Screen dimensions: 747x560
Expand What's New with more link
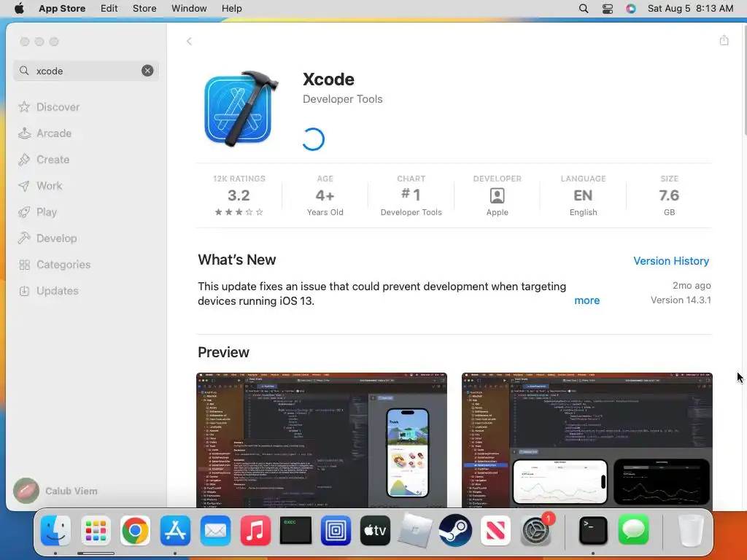pyautogui.click(x=587, y=300)
